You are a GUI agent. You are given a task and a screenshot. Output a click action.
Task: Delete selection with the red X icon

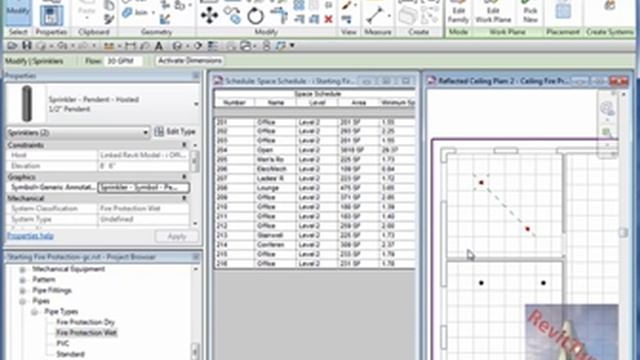tap(328, 19)
